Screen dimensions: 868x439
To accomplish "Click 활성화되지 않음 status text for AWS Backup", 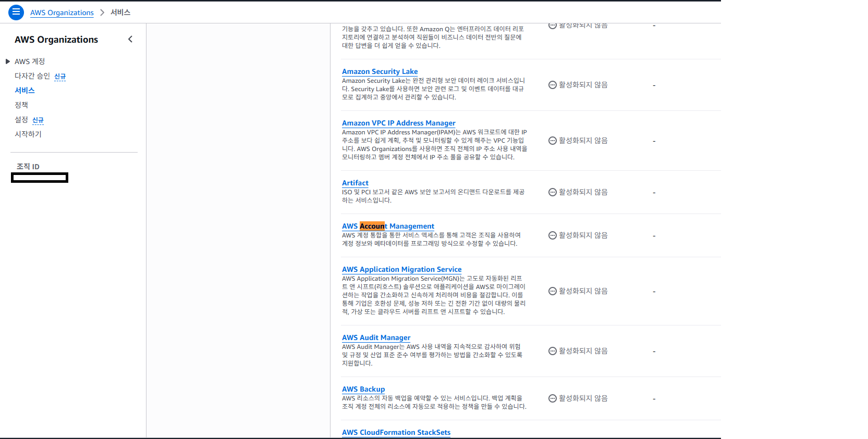I will point(583,398).
